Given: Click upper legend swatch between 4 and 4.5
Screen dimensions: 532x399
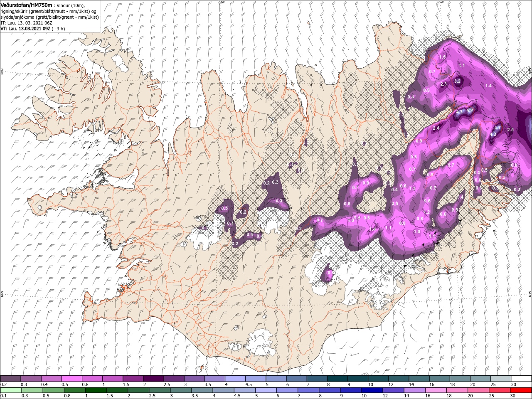Looking at the screenshot, I should (x=235, y=379).
